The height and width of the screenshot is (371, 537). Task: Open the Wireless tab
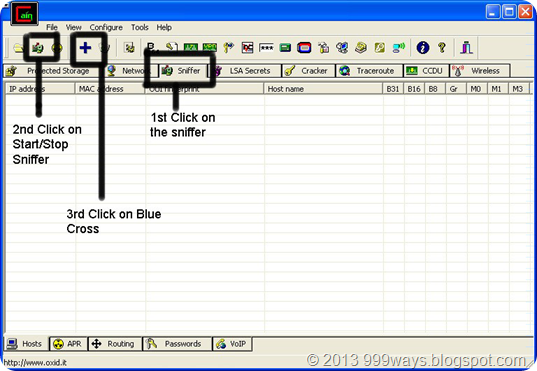(x=479, y=71)
